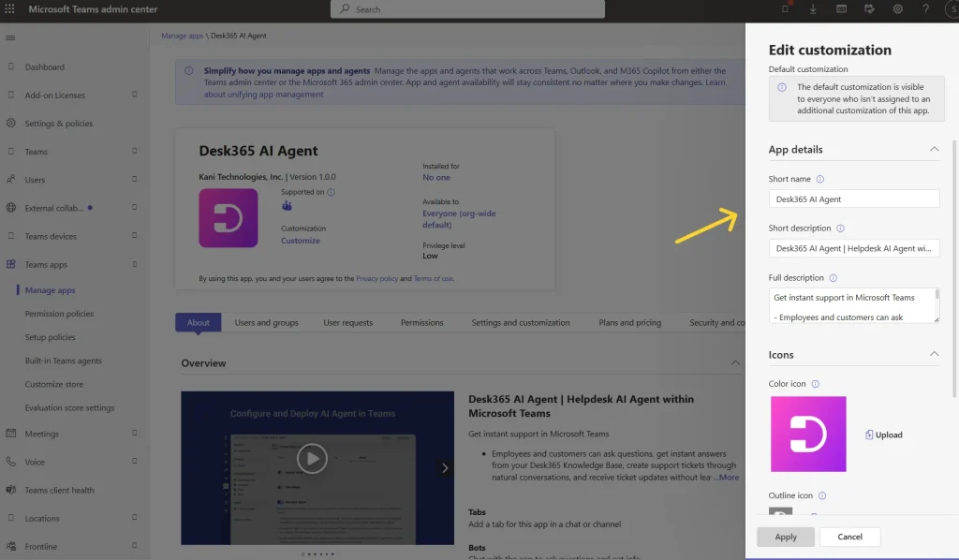
Task: Click the Short description info icon
Action: (840, 228)
